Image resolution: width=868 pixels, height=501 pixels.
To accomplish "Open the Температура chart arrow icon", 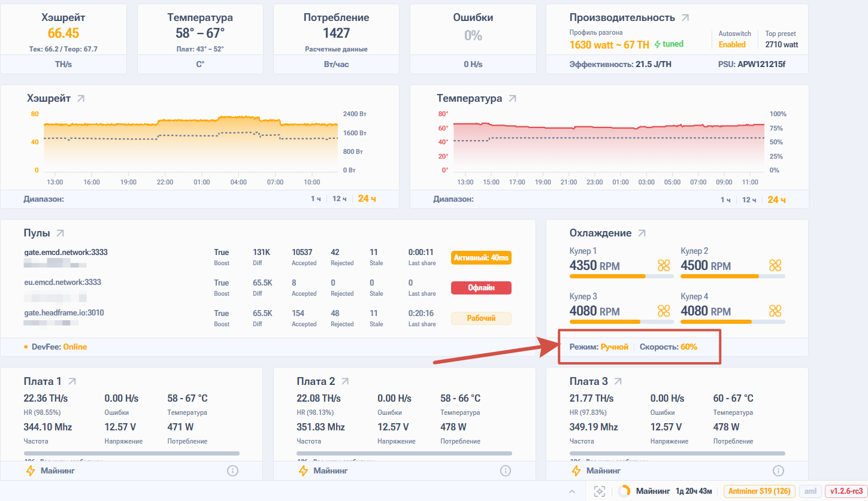I will click(x=512, y=98).
